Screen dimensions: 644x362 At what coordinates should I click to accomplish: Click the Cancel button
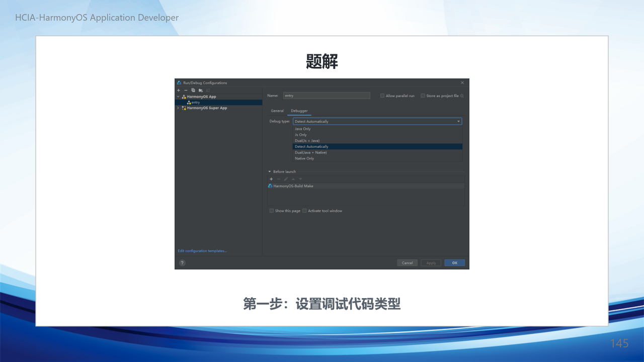point(407,262)
